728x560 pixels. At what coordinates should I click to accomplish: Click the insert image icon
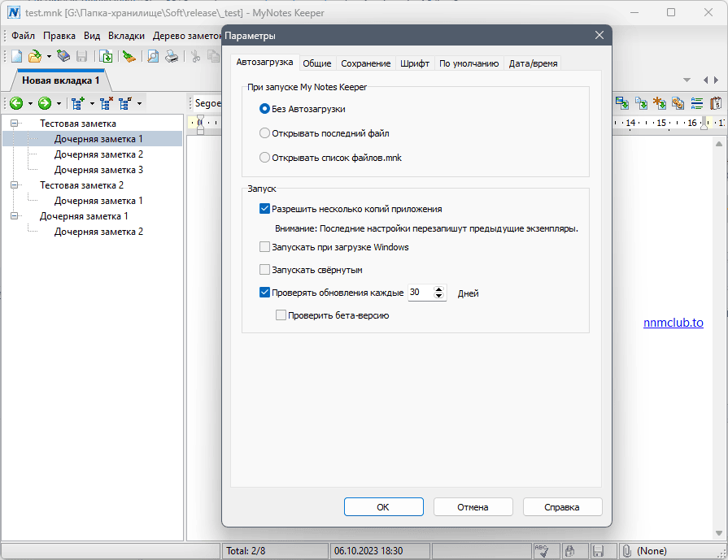pos(622,103)
